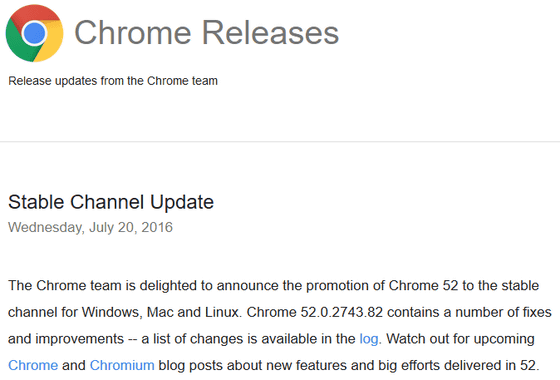Click the phrase Chrome 52 to the stable

pos(464,286)
